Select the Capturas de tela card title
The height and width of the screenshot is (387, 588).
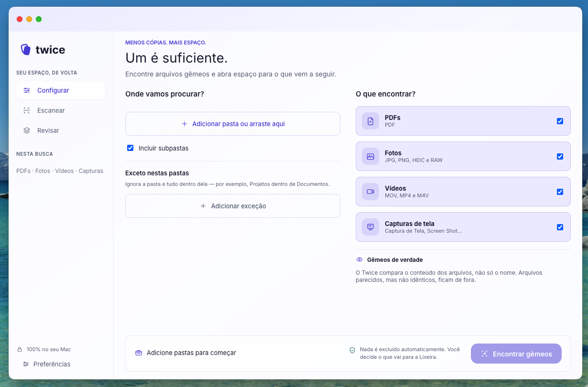(409, 224)
